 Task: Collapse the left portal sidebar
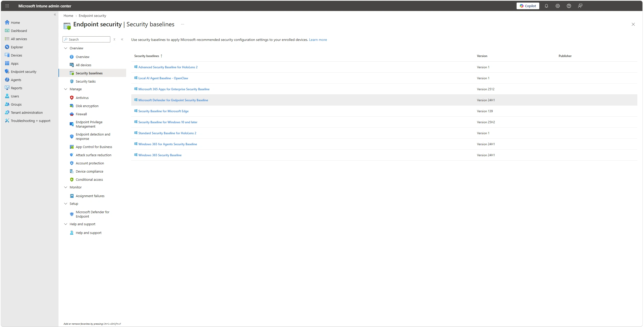pyautogui.click(x=55, y=15)
